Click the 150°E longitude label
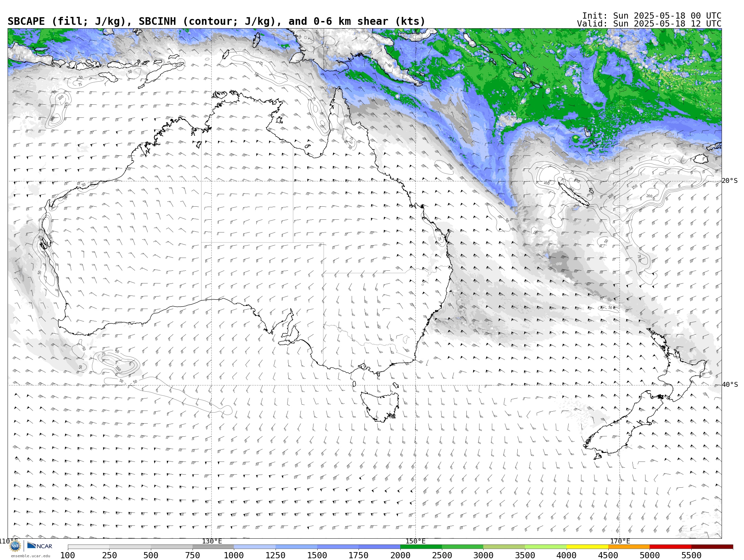Image resolution: width=744 pixels, height=560 pixels. [x=415, y=541]
